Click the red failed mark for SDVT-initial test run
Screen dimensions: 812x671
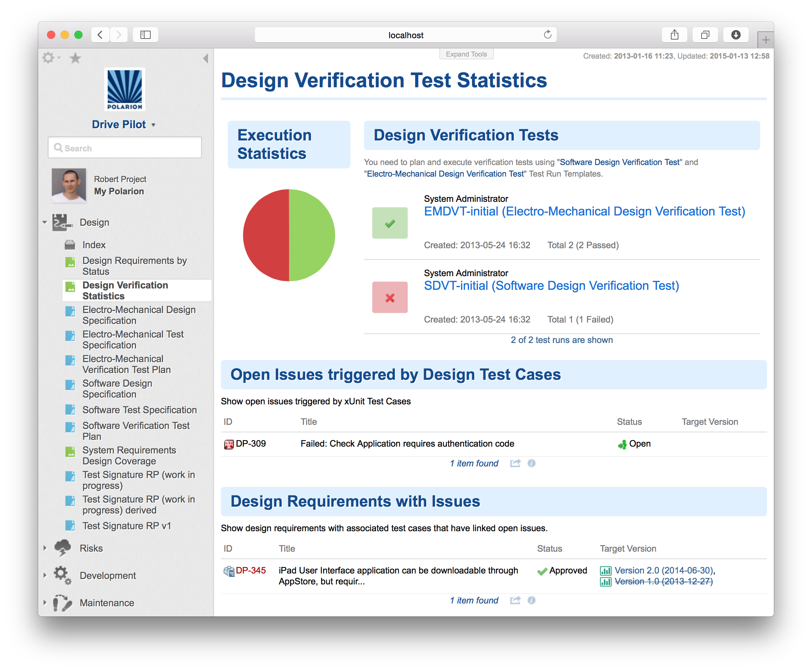(390, 297)
